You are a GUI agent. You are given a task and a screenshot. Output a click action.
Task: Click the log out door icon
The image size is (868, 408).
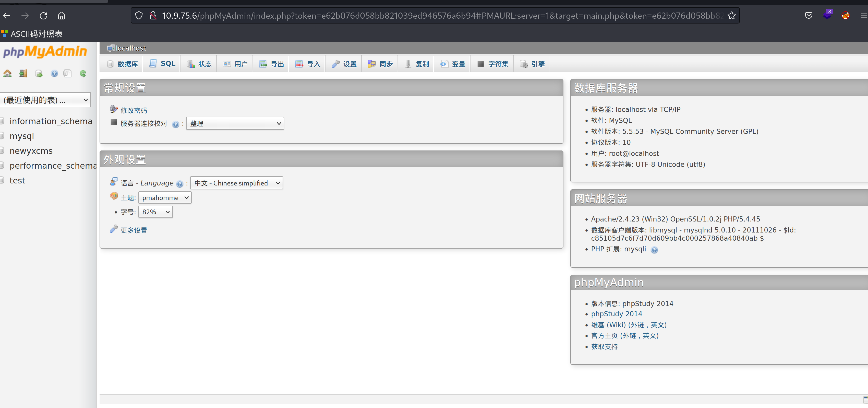[23, 74]
